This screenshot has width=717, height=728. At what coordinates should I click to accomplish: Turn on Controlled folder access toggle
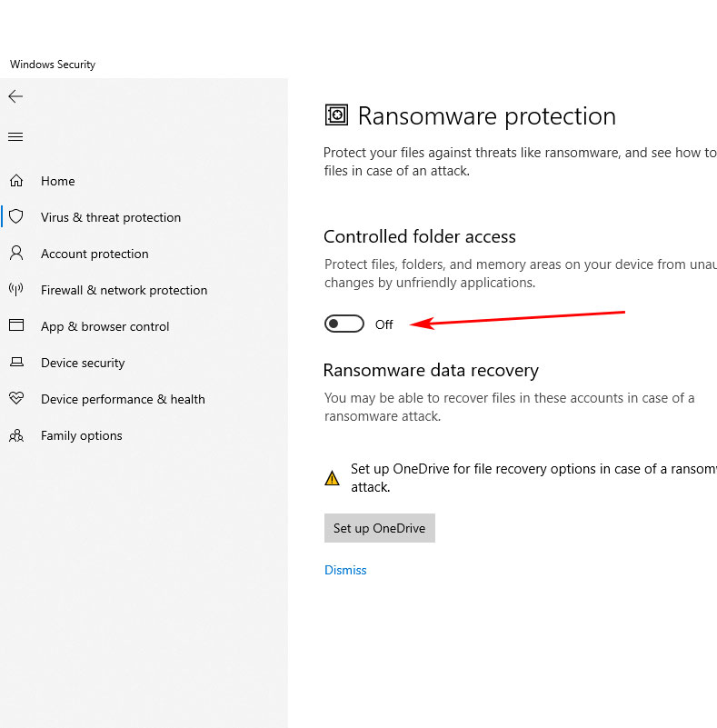[344, 324]
